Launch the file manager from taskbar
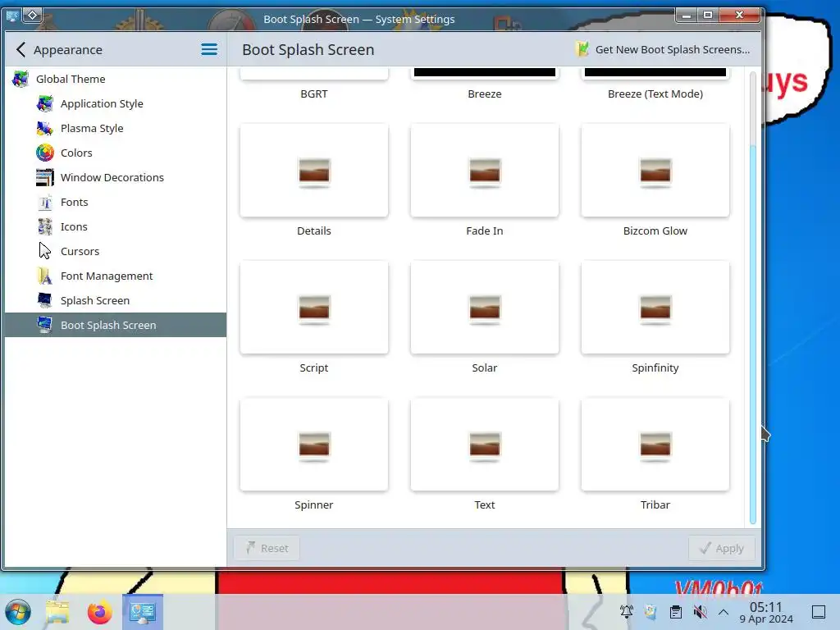The width and height of the screenshot is (840, 630). pos(58,612)
